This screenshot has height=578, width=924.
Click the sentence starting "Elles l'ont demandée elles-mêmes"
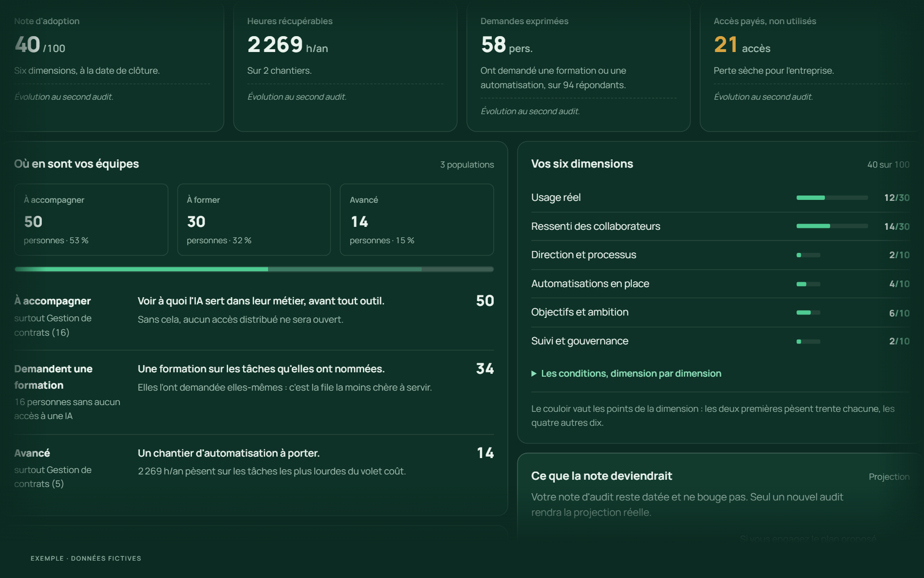[x=285, y=387]
